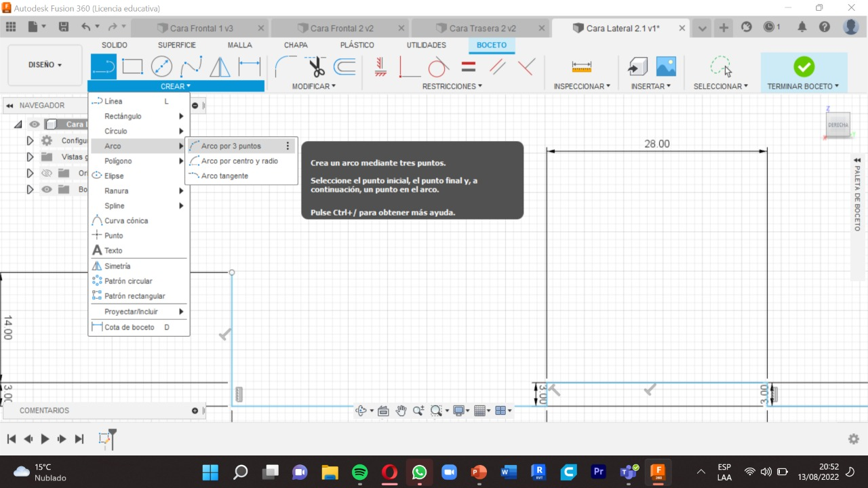Toggle visibility eye of Orígenes folder
Image resolution: width=868 pixels, height=488 pixels.
click(x=47, y=173)
